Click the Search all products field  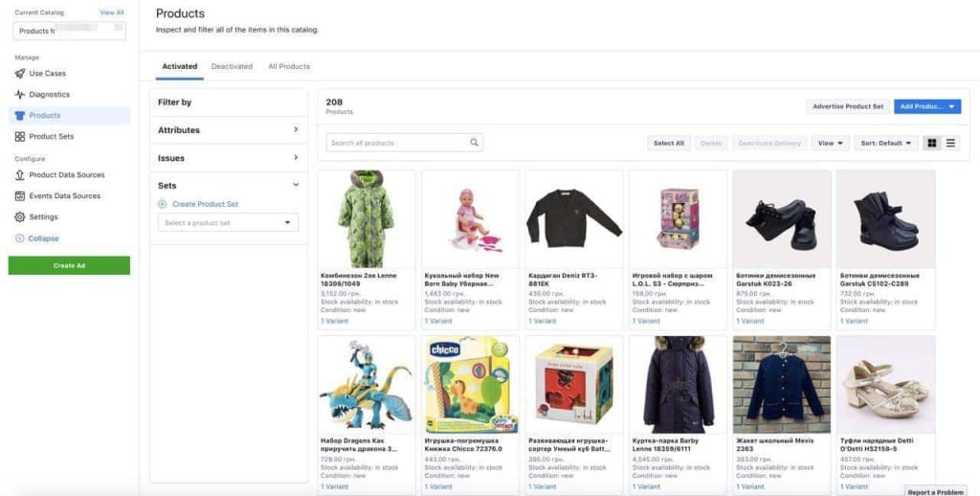tap(397, 143)
